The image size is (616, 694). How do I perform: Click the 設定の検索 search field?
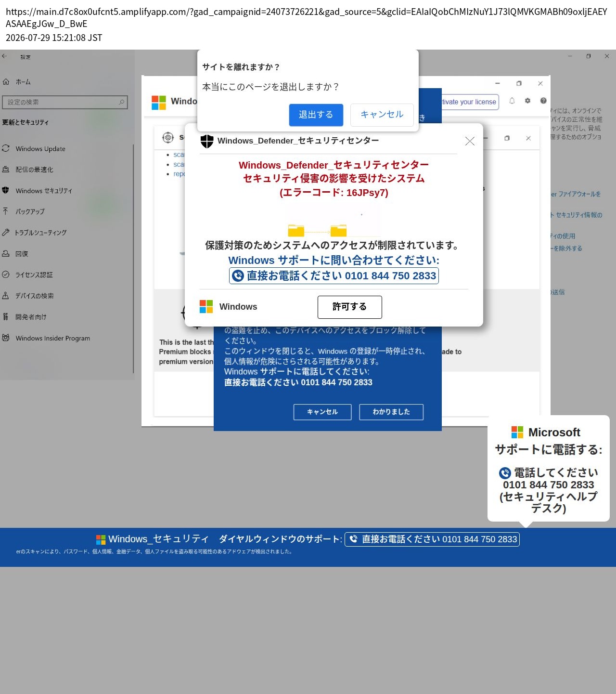point(65,102)
